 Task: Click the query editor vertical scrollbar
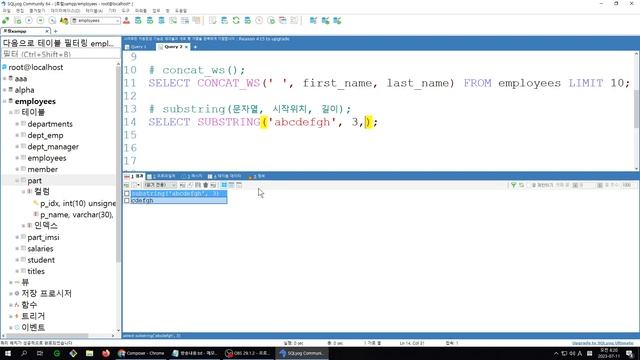tap(637, 110)
